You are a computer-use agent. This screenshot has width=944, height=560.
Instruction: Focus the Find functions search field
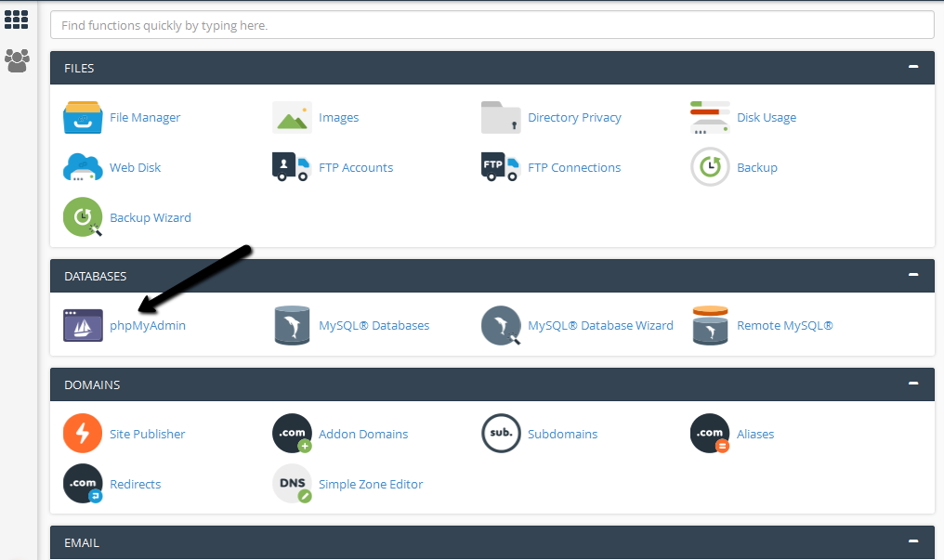coord(492,25)
